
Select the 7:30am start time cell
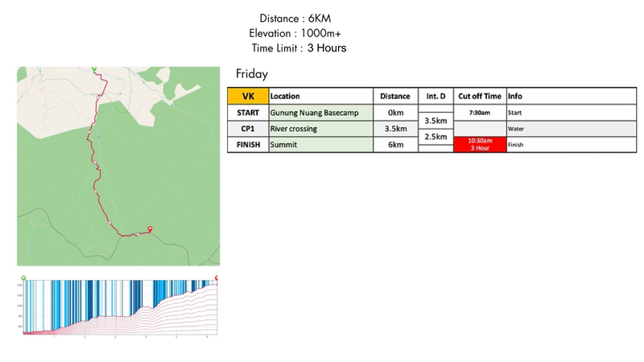coord(480,113)
